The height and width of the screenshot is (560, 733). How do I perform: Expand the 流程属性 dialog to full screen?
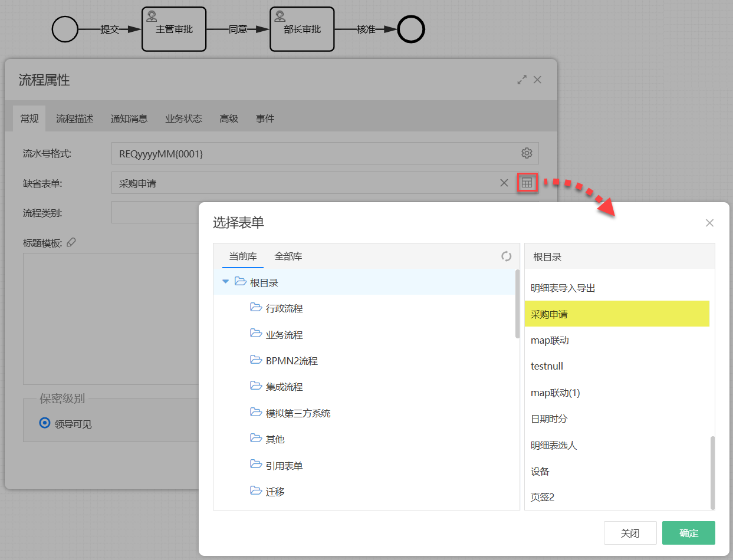coord(521,79)
